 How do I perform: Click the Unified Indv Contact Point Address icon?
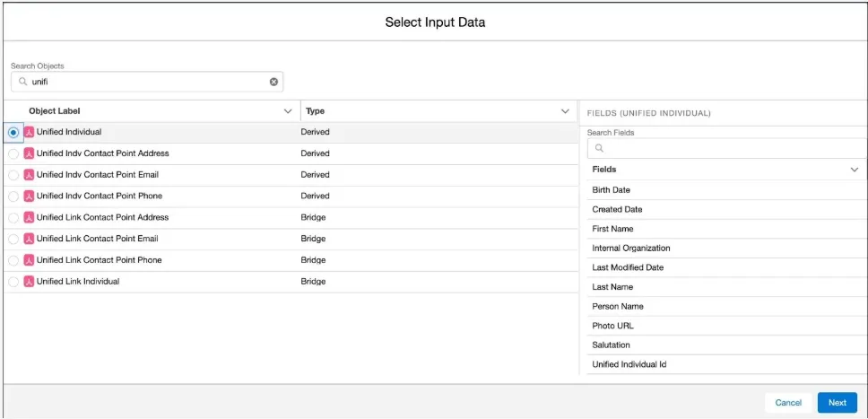click(29, 153)
